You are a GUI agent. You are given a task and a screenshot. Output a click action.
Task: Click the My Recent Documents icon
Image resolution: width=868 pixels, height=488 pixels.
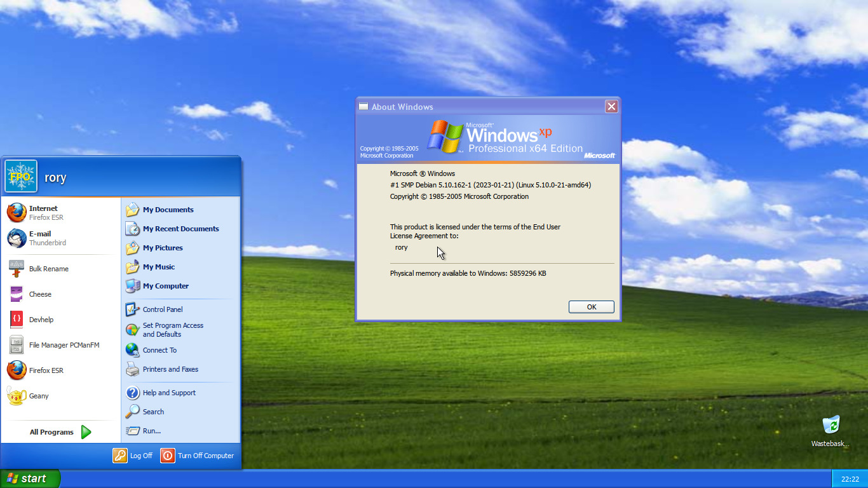pos(132,229)
